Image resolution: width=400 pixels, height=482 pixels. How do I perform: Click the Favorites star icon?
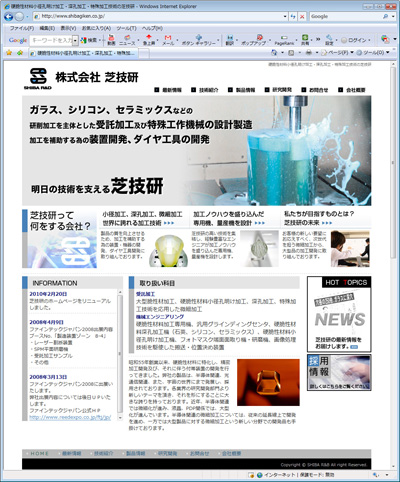[9, 53]
